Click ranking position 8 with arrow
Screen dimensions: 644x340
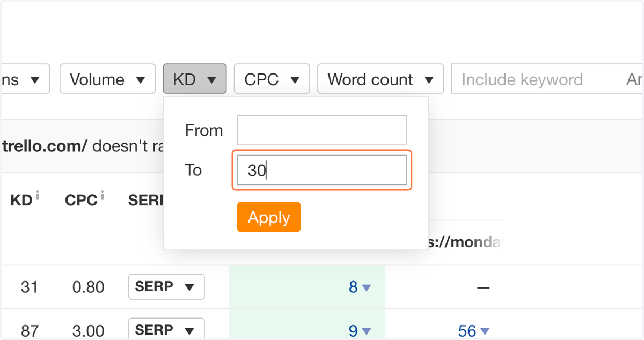(360, 287)
